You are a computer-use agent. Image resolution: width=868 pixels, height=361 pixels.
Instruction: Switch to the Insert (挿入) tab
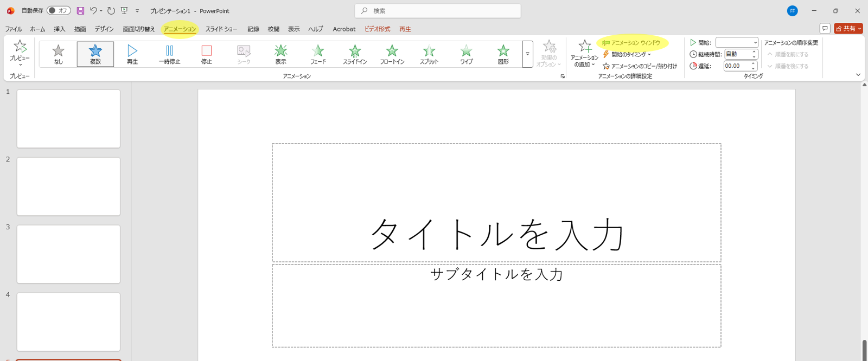[59, 29]
